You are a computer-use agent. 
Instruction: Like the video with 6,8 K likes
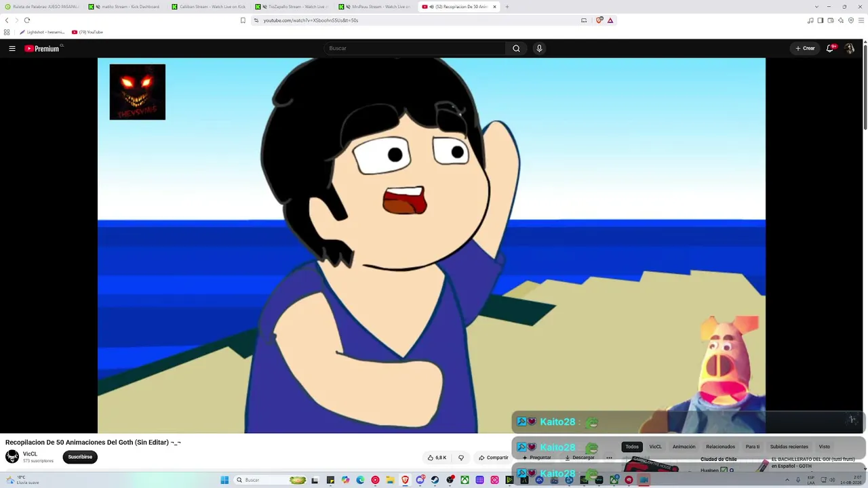[437, 457]
